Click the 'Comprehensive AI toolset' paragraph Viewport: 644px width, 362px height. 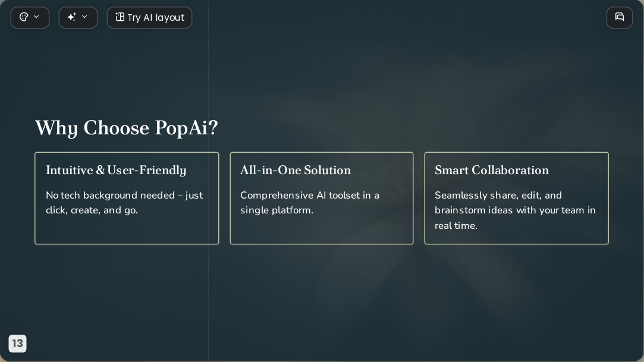point(310,203)
